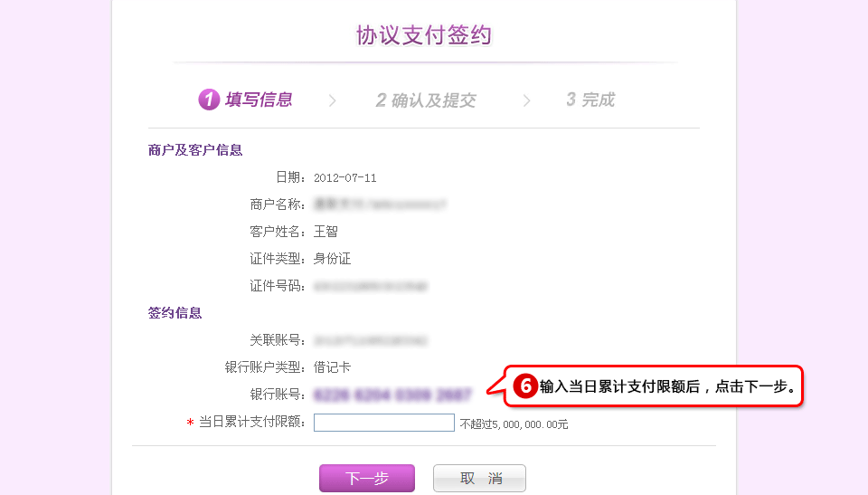Viewport: 868px width, 495px height.
Task: Click the red callout instruction text
Action: [668, 386]
